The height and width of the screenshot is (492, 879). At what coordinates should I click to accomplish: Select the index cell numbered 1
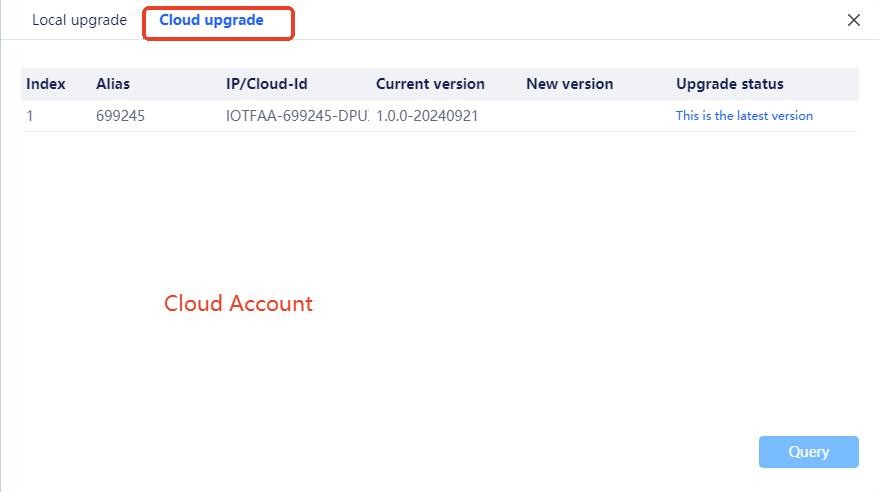[30, 116]
